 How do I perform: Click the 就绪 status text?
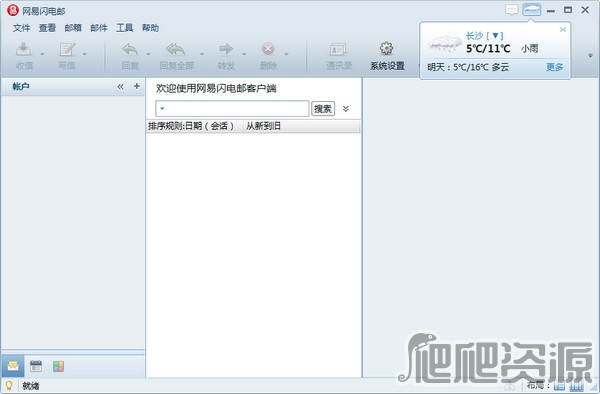click(31, 386)
